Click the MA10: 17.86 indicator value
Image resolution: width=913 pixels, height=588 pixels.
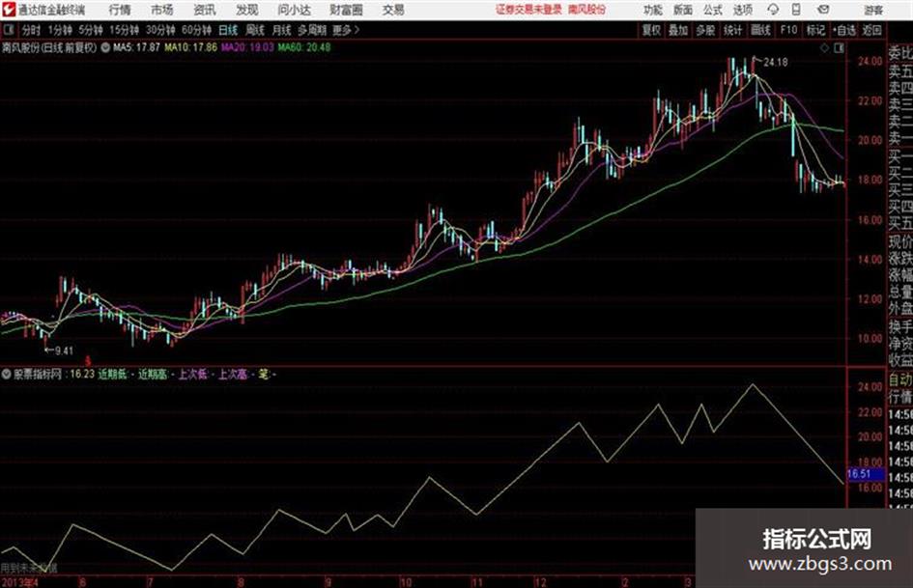click(191, 47)
